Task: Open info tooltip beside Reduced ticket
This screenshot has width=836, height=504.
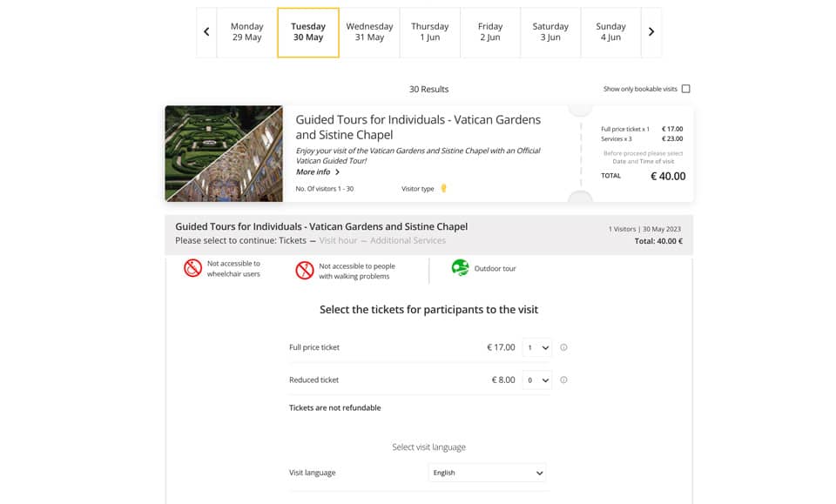Action: [x=563, y=380]
